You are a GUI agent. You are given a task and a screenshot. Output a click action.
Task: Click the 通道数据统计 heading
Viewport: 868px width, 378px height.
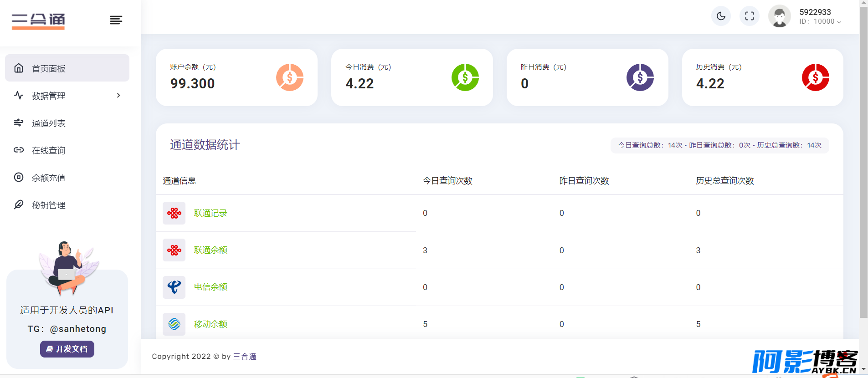(x=205, y=145)
